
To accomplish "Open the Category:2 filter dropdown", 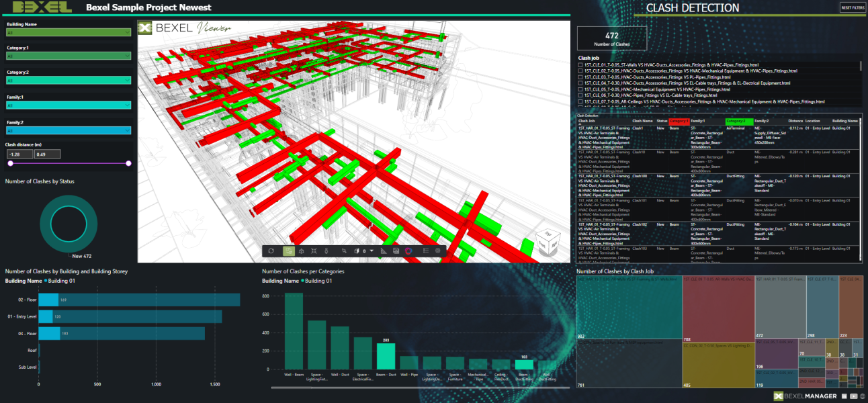I will tap(68, 80).
